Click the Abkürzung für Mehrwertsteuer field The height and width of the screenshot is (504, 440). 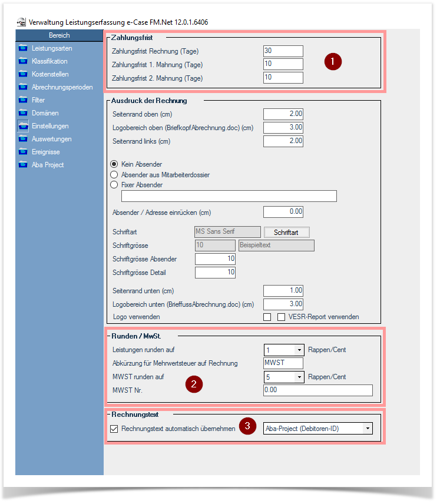[283, 363]
